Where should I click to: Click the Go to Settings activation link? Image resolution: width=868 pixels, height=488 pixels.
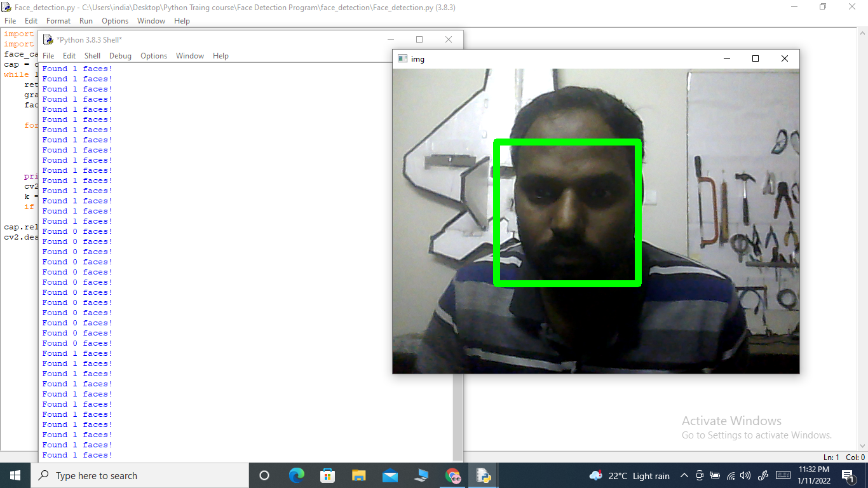tap(757, 435)
